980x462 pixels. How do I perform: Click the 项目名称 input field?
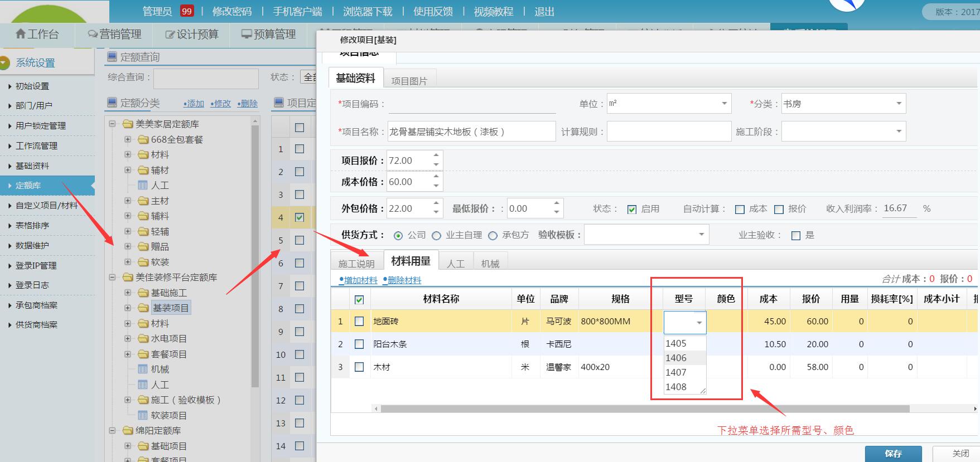[471, 132]
